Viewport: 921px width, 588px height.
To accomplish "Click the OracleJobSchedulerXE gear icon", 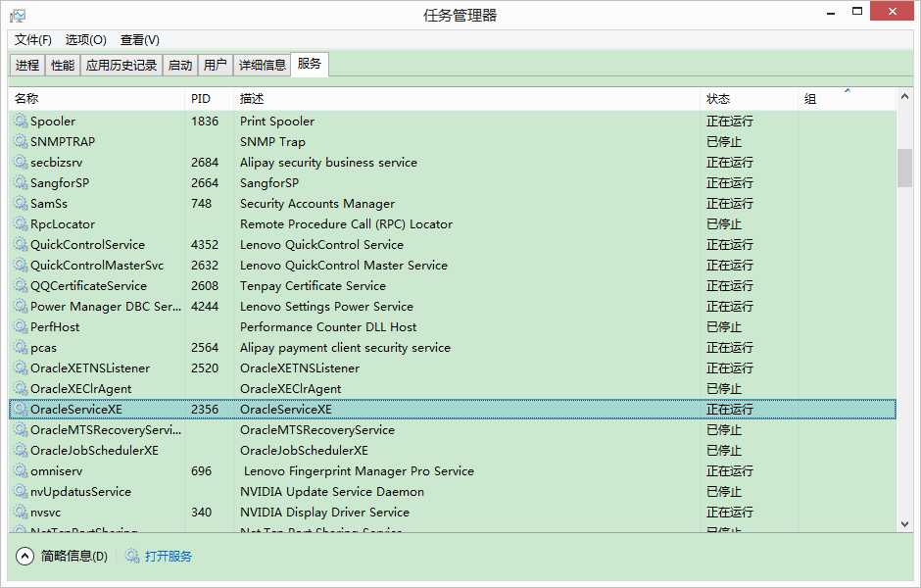I will pyautogui.click(x=22, y=450).
